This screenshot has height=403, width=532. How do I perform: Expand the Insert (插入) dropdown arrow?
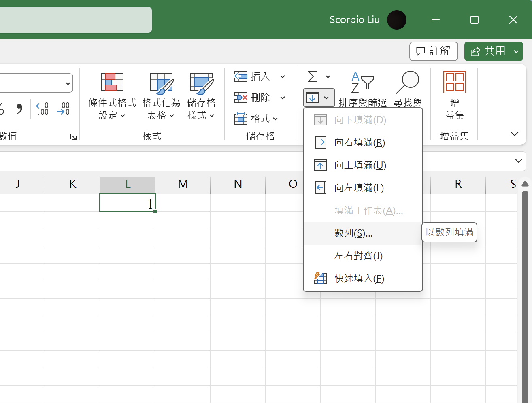[x=283, y=76]
